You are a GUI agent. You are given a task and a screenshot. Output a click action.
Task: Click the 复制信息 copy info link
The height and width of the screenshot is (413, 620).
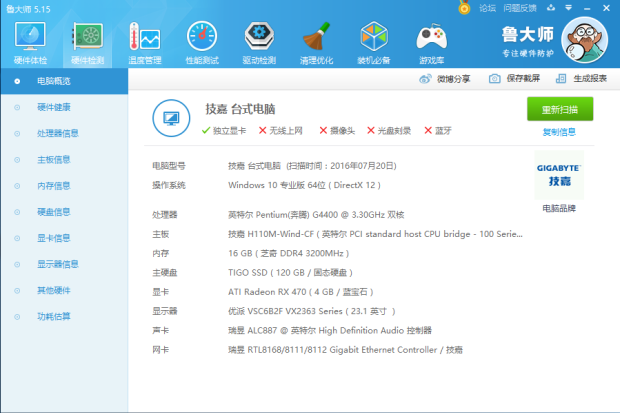[559, 132]
